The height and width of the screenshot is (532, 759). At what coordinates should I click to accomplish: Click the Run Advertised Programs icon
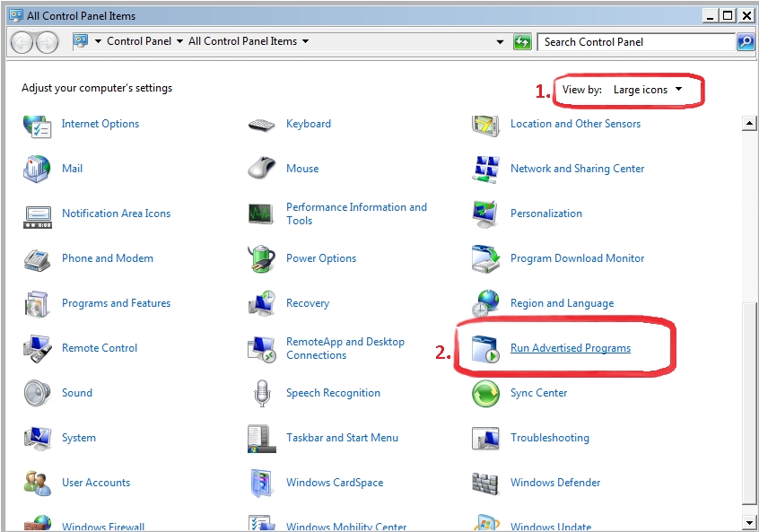point(485,349)
